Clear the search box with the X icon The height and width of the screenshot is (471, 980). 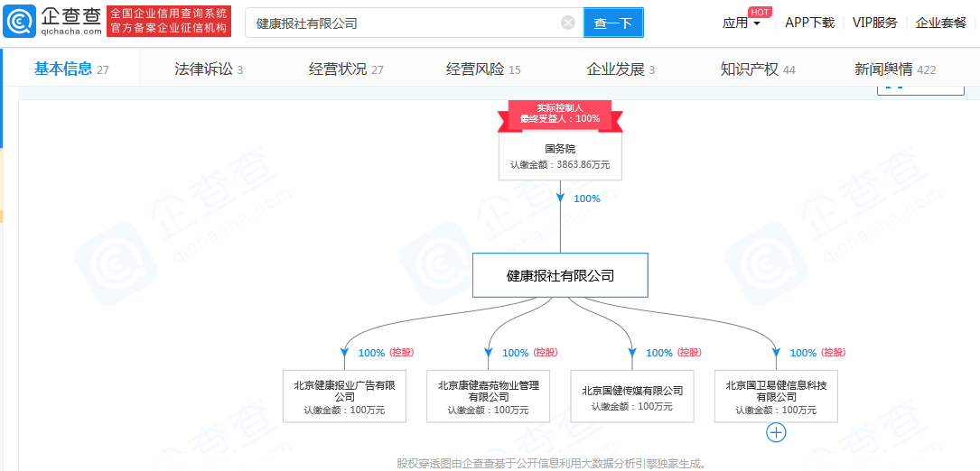567,23
